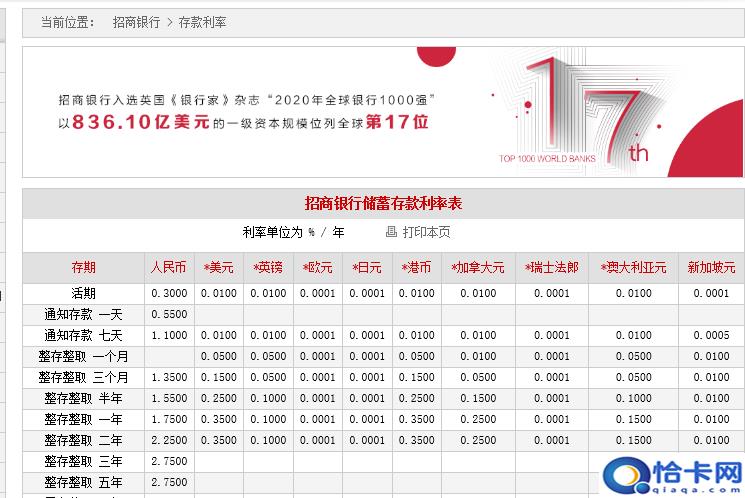
Task: Select the 整存整取 三年 row label
Action: [84, 461]
